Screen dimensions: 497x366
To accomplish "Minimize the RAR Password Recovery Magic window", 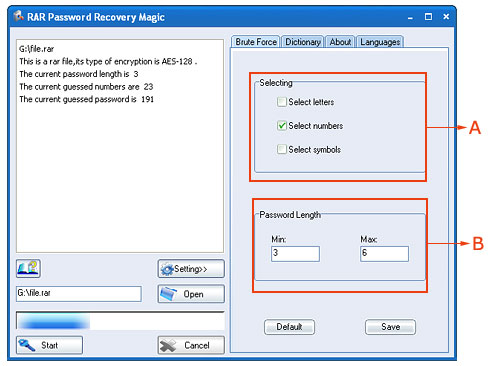I will [410, 17].
